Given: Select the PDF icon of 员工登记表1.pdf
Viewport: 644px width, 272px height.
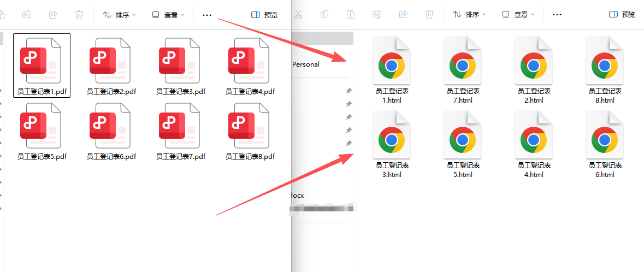Looking at the screenshot, I should pos(40,61).
